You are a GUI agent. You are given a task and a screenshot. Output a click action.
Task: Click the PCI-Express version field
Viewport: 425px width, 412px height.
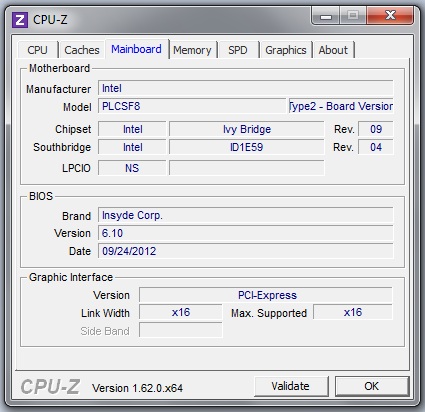[266, 295]
